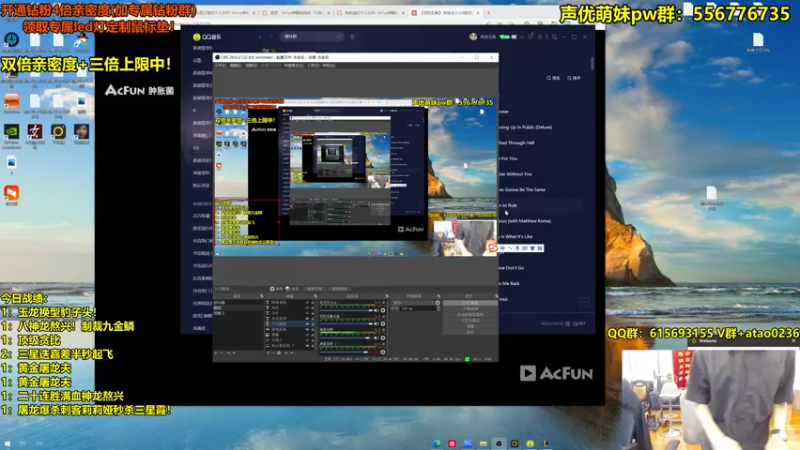
Task: Open the QQ Music user avatar
Action: coord(473,37)
